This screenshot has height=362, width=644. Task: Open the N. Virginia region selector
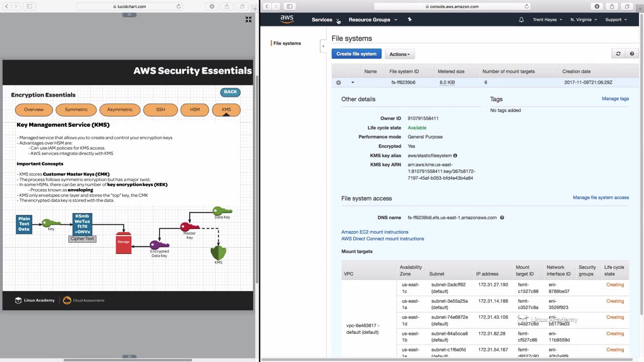point(584,20)
